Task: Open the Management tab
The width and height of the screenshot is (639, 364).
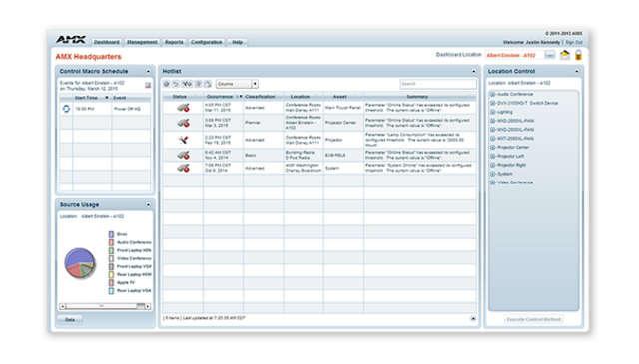Action: click(x=142, y=42)
